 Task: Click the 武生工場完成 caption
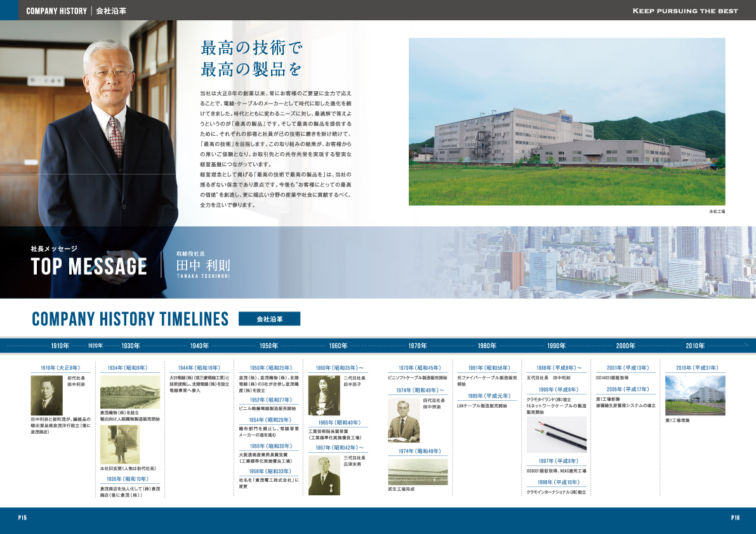[401, 489]
